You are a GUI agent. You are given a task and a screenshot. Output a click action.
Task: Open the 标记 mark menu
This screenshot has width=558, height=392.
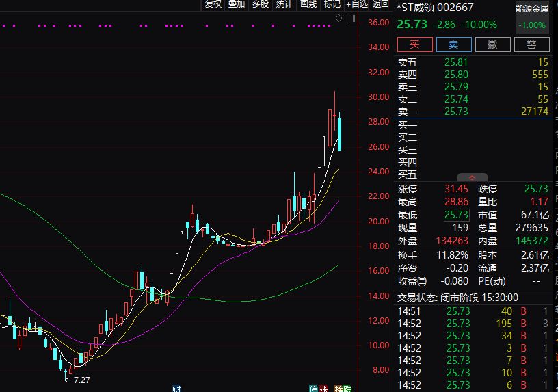332,4
